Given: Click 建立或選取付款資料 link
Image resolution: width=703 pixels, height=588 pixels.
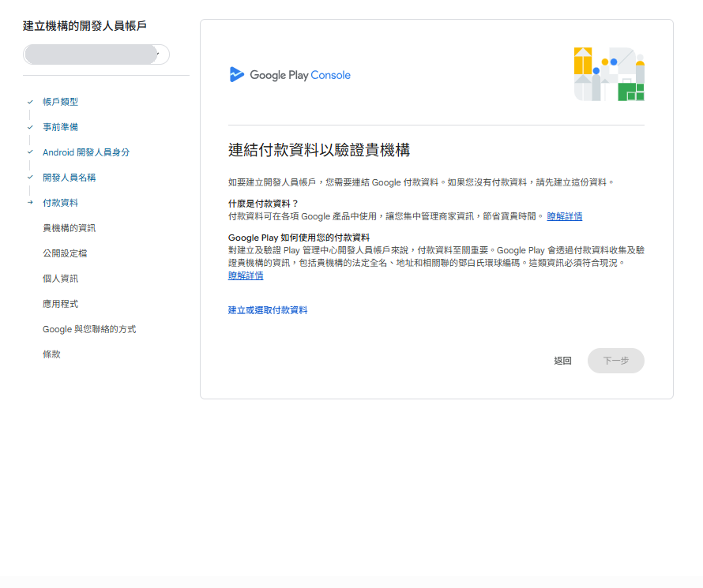Looking at the screenshot, I should [268, 310].
